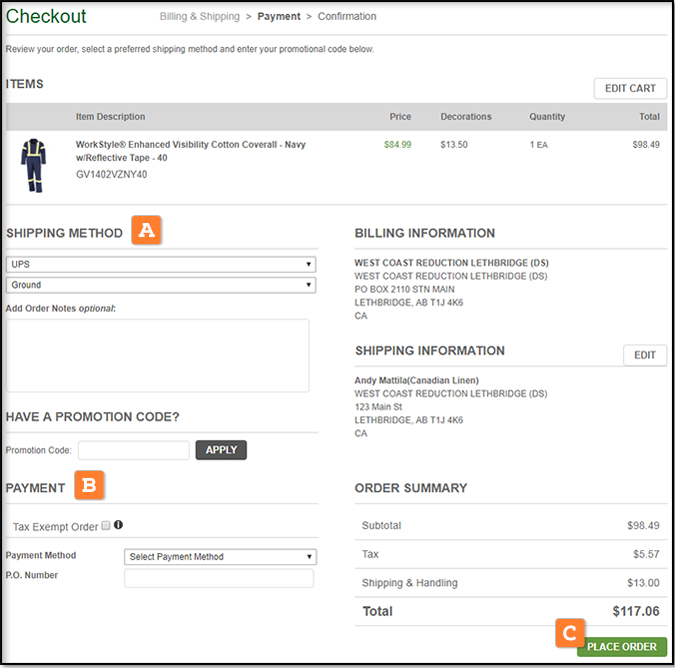Click the orange C marker badge
The image size is (675, 668).
[x=569, y=633]
